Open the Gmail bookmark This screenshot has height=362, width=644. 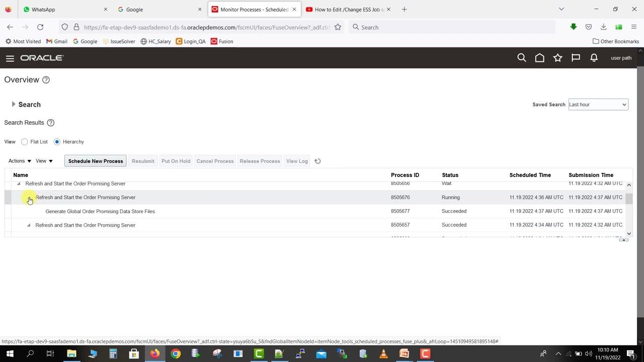[56, 41]
